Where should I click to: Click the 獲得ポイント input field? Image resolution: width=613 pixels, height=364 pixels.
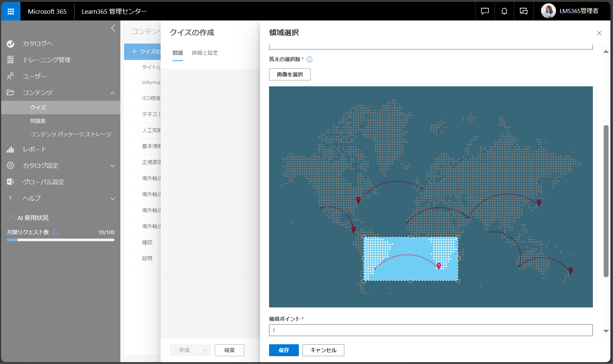pos(431,330)
